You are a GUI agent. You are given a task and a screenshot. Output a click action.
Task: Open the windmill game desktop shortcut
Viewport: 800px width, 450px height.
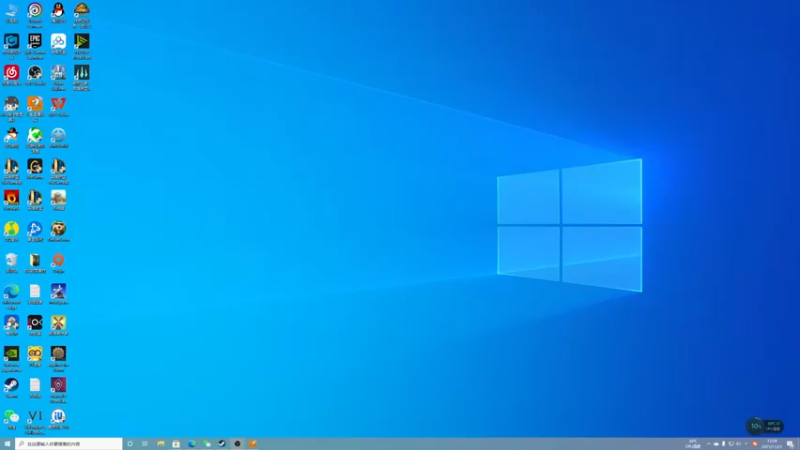[x=58, y=322]
